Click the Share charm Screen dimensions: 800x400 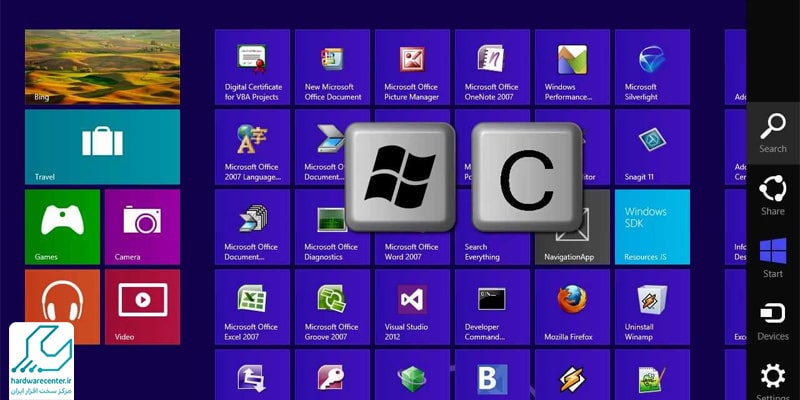(773, 195)
